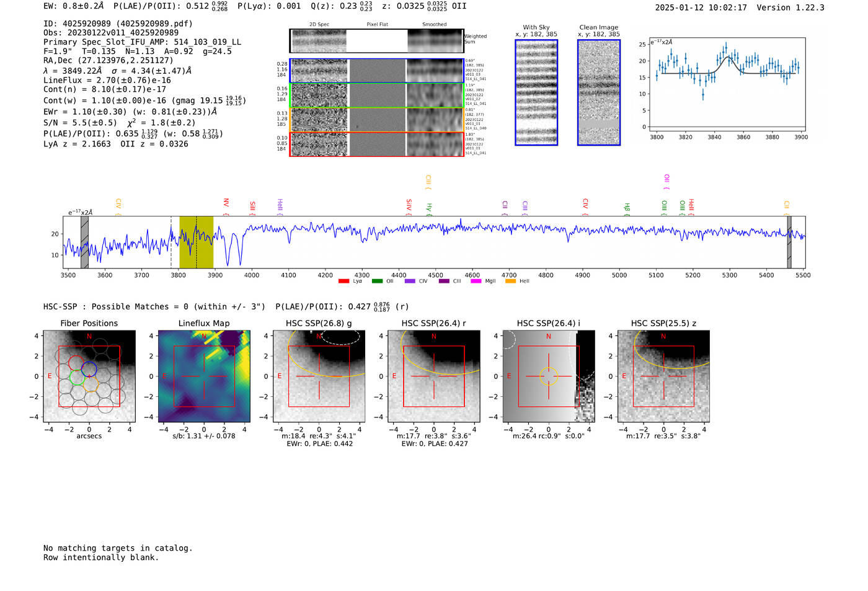Click the 'LineFlux = 2.70(±0.76)e-16' value

coord(107,80)
